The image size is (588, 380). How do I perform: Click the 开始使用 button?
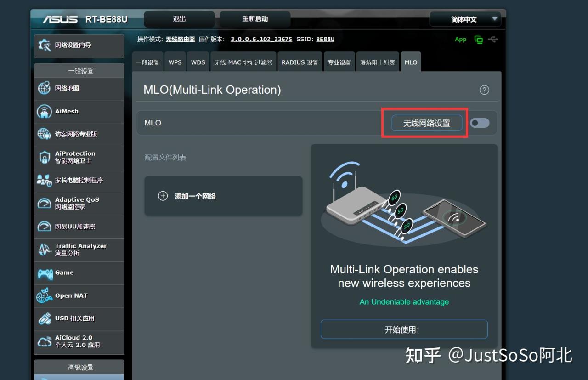[x=404, y=329]
